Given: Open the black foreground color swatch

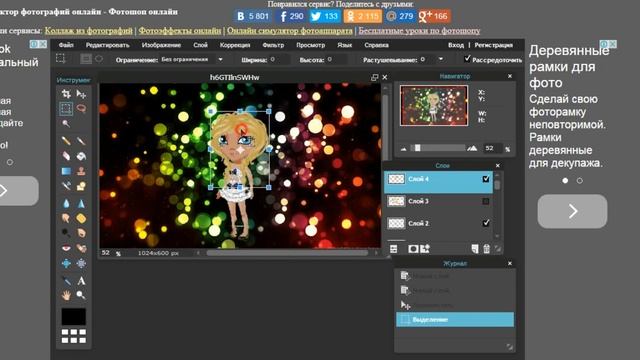Looking at the screenshot, I should (x=73, y=316).
